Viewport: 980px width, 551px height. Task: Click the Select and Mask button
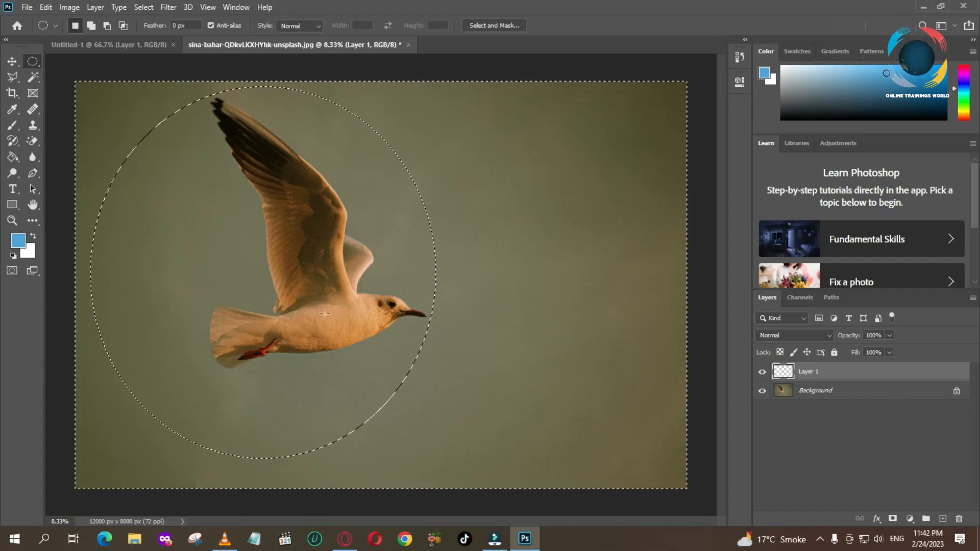[494, 25]
